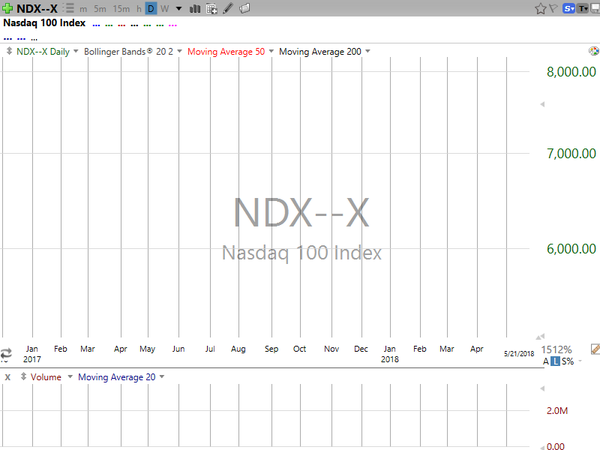600x450 pixels.
Task: Click the NDX--X Daily label
Action: (x=43, y=52)
